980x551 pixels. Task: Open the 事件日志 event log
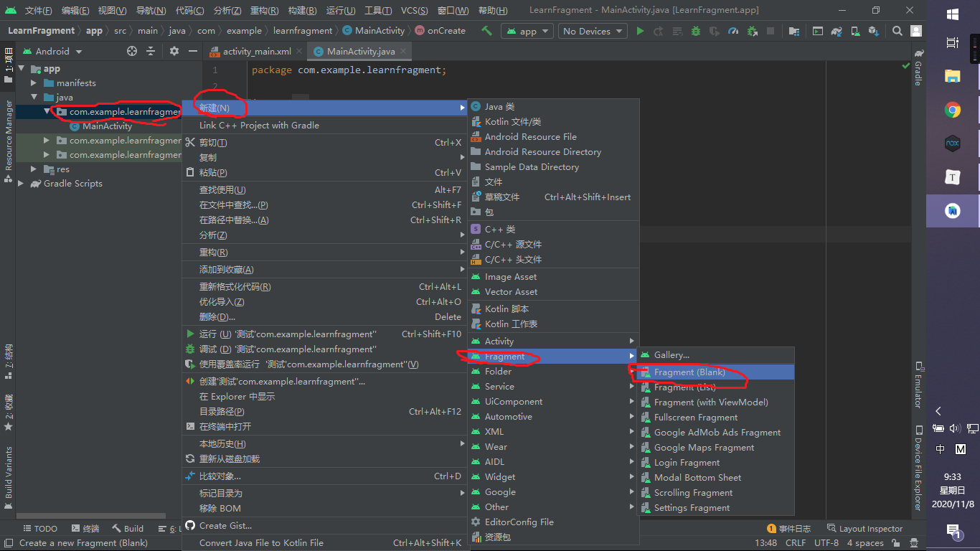(x=789, y=529)
